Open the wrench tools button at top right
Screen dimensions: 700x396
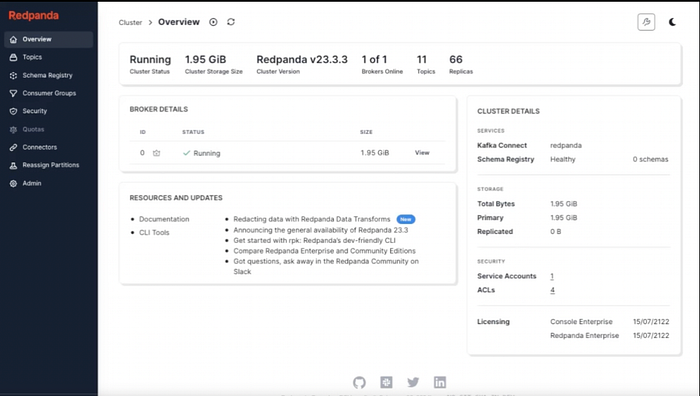click(646, 22)
